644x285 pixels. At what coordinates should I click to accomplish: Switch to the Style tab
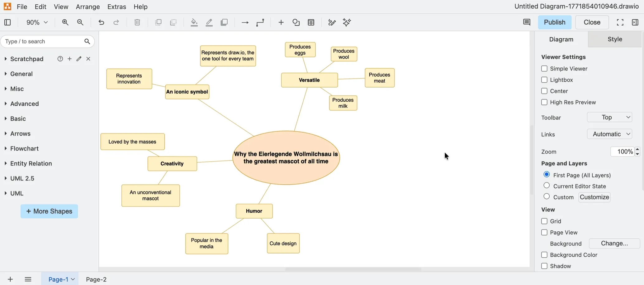pyautogui.click(x=615, y=39)
